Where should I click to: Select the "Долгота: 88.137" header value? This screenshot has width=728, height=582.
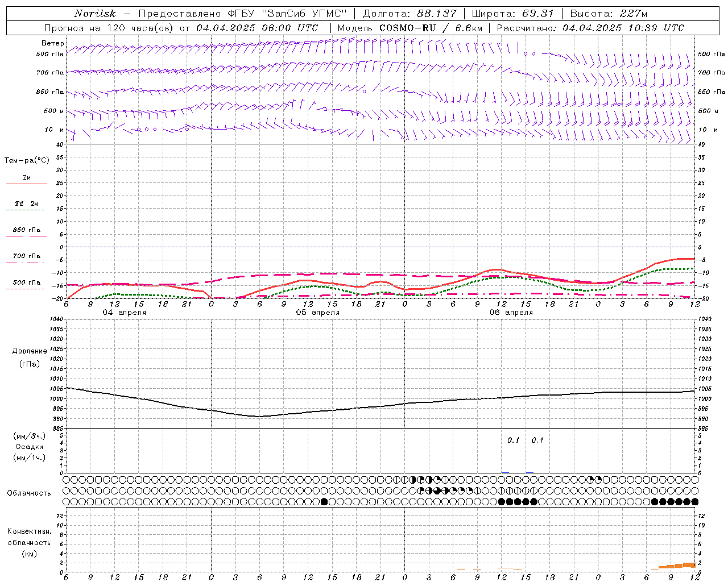coord(409,14)
